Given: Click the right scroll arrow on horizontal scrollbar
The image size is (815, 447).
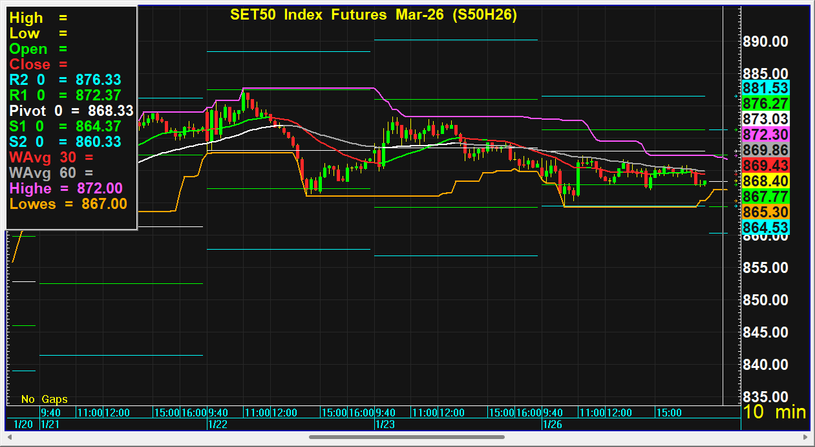Looking at the screenshot, I should pyautogui.click(x=807, y=437).
